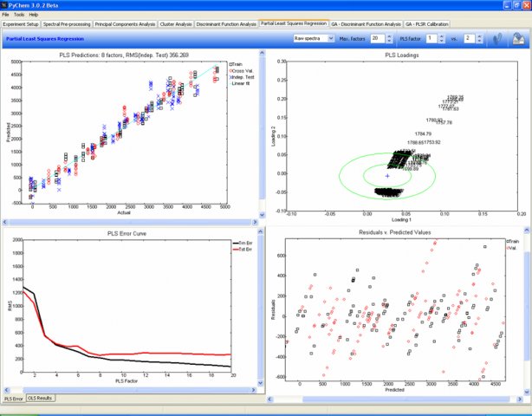Open the Cluster Analysis tab

click(x=176, y=24)
